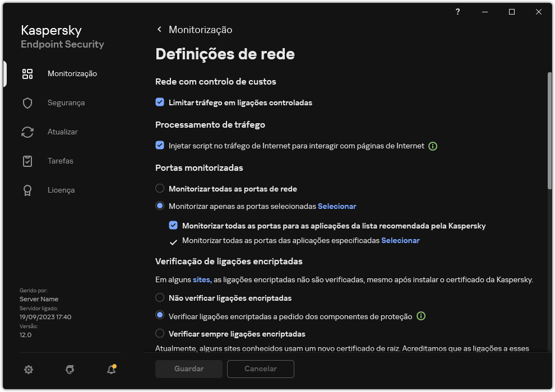Choose 'Verificar sempre ligações encriptadas'

(160, 334)
